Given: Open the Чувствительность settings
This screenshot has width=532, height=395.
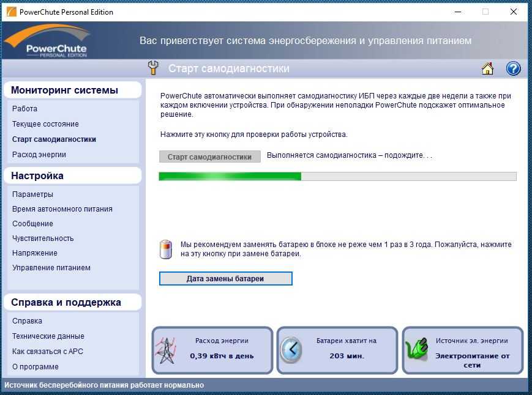Looking at the screenshot, I should point(43,238).
